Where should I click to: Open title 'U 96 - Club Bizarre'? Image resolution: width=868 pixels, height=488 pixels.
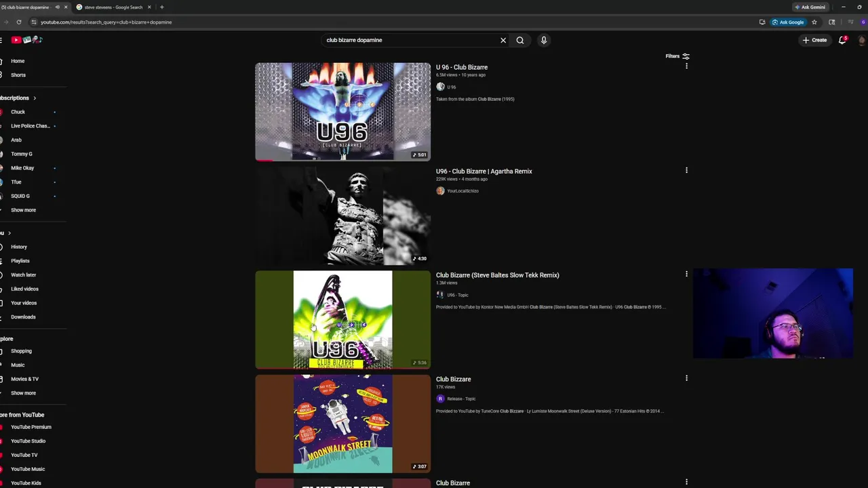462,67
